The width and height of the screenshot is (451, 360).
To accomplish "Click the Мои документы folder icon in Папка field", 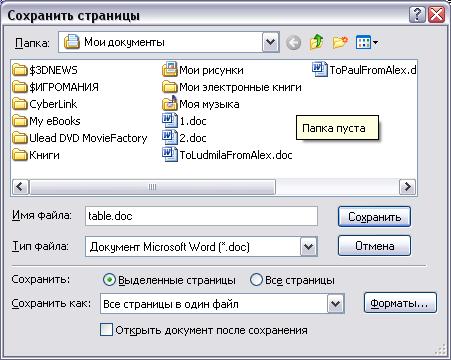I will [x=72, y=42].
